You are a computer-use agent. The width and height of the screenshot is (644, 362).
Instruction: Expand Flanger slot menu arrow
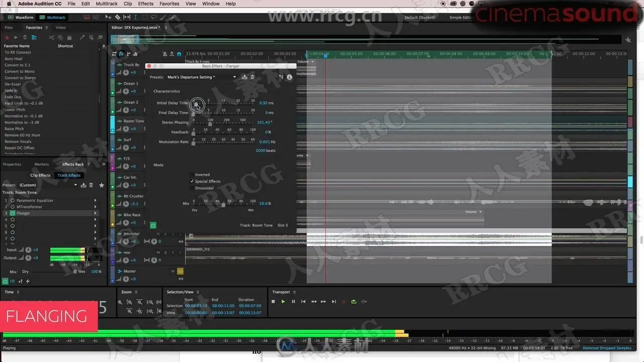(95, 213)
